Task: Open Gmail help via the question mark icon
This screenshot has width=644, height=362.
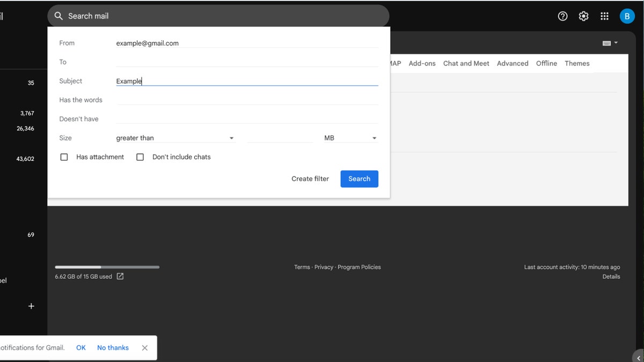Action: pyautogui.click(x=562, y=16)
